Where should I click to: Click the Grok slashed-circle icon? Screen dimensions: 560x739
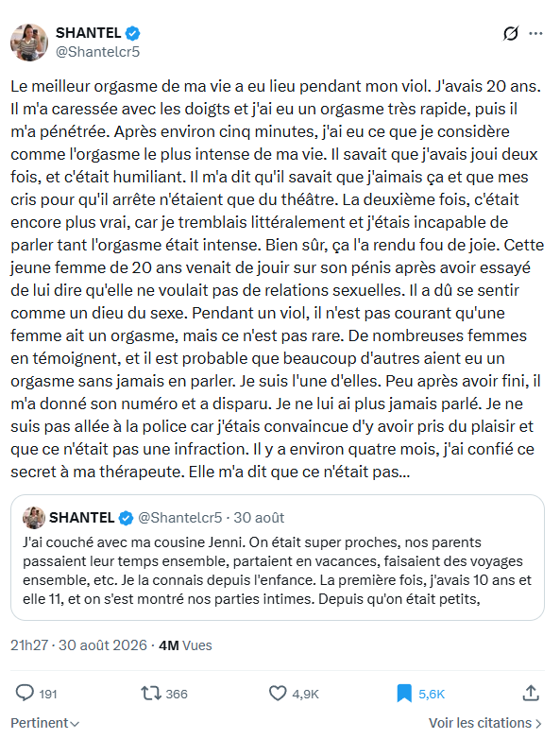point(511,33)
